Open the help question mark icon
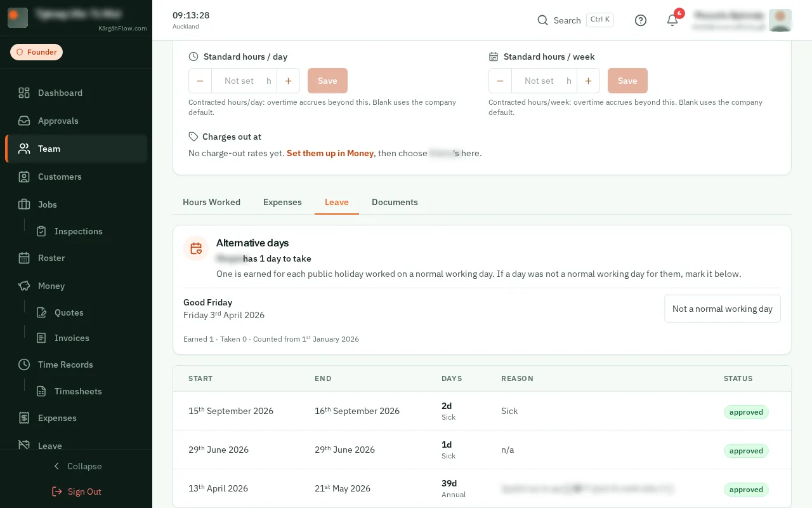 (641, 20)
